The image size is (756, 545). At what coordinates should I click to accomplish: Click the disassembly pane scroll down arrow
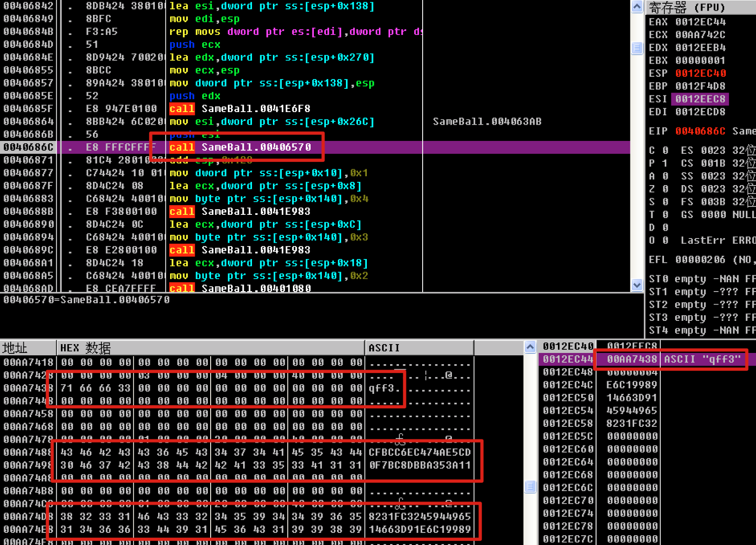coord(637,285)
